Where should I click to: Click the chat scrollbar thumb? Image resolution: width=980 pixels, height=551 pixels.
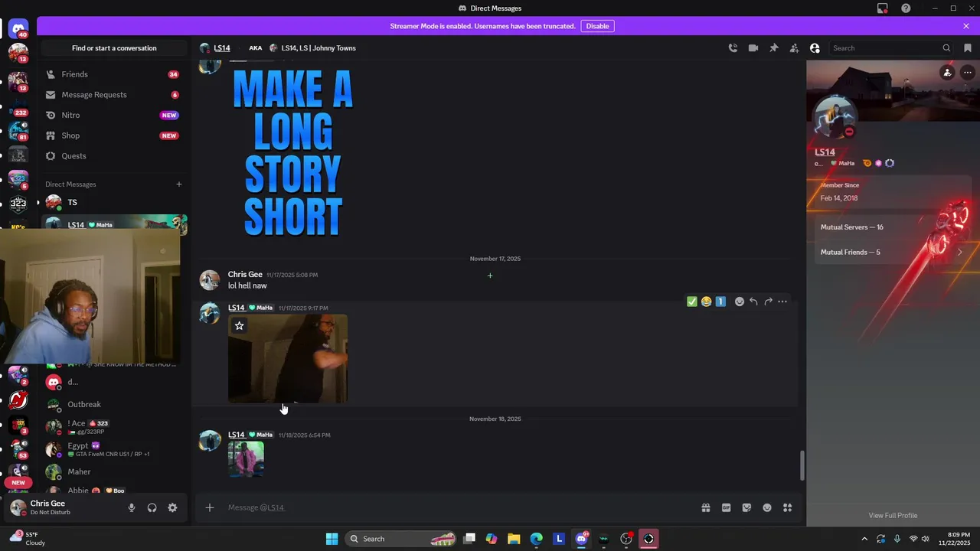point(802,465)
